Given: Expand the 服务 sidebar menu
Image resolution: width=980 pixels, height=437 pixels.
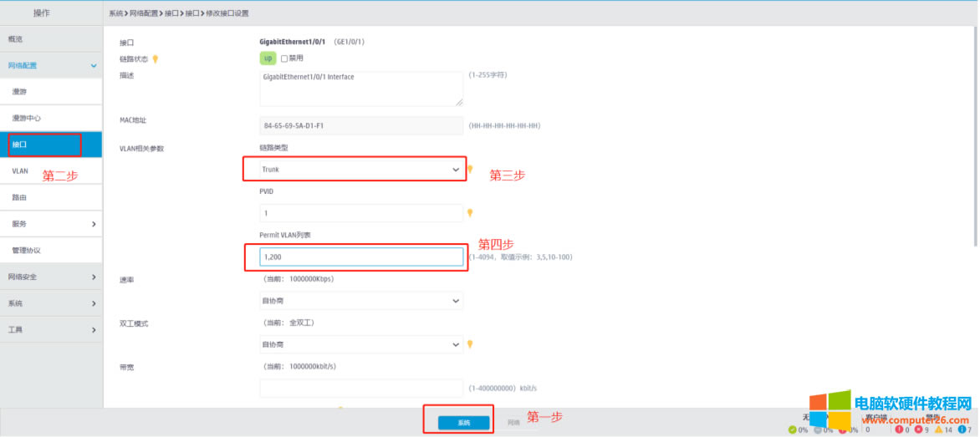Looking at the screenshot, I should tap(51, 224).
